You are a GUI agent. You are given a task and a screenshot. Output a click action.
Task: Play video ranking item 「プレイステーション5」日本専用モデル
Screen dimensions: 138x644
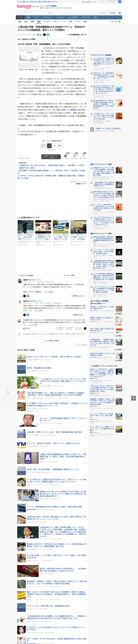click(104, 251)
